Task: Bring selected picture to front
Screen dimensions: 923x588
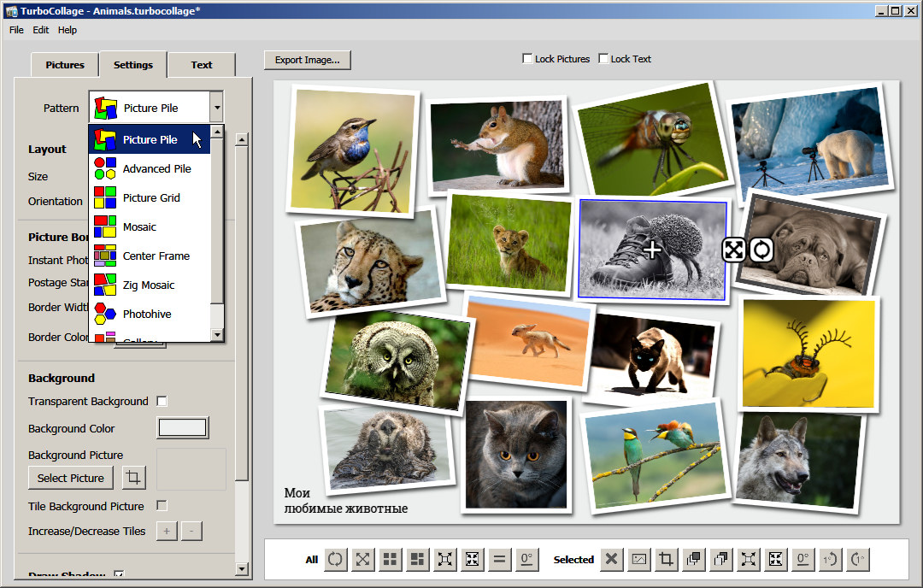Action: [693, 559]
